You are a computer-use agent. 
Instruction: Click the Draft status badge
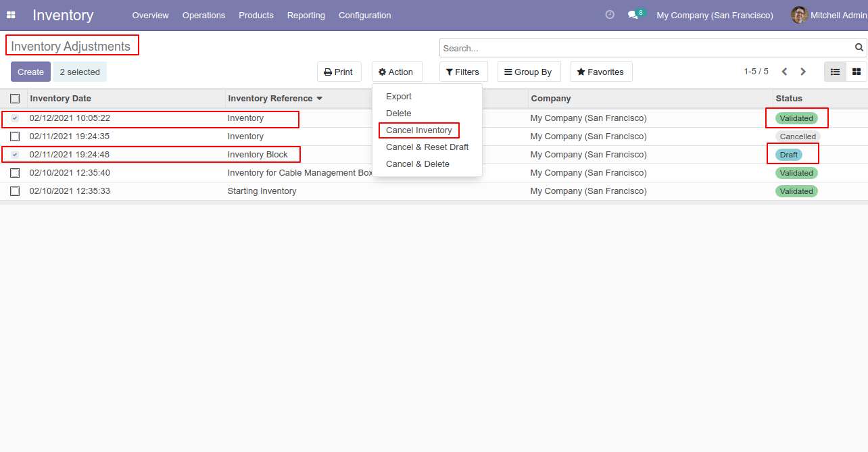(x=789, y=155)
